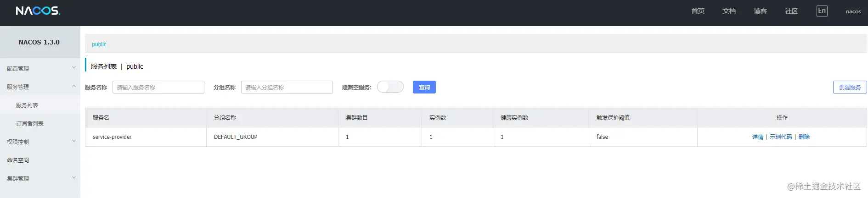Image resolution: width=868 pixels, height=198 pixels.
Task: Click the 操作 column header
Action: click(x=782, y=118)
